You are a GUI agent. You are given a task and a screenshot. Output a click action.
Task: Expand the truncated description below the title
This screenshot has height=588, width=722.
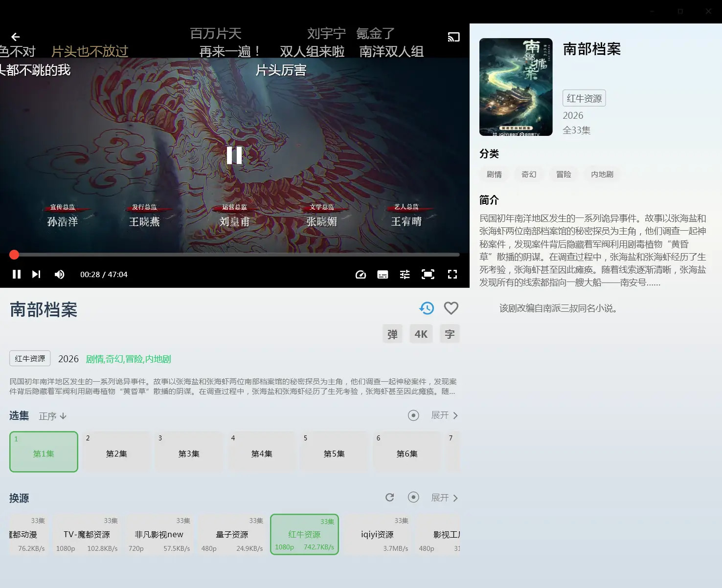(233, 386)
